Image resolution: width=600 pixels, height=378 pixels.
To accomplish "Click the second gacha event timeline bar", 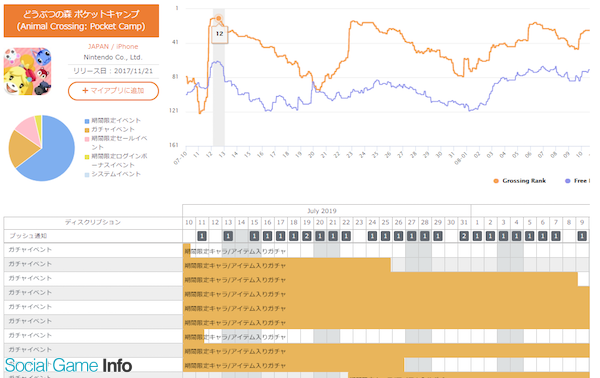I will click(x=287, y=265).
